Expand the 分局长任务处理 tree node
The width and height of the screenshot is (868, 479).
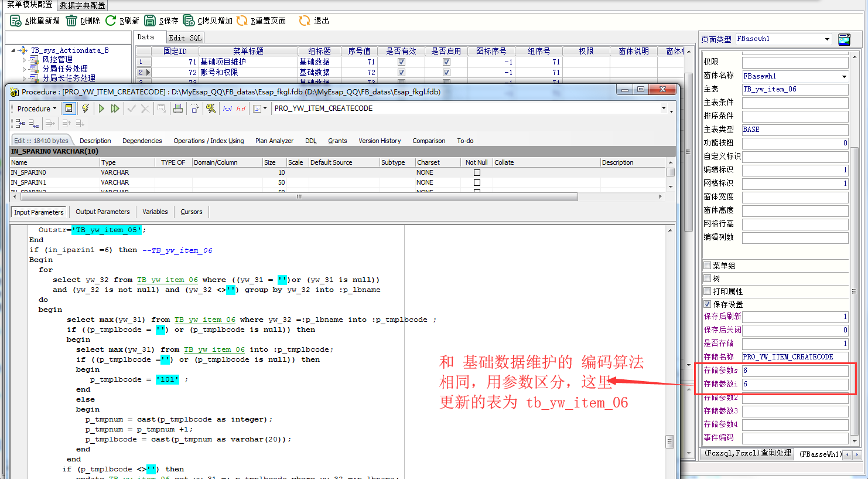[24, 79]
